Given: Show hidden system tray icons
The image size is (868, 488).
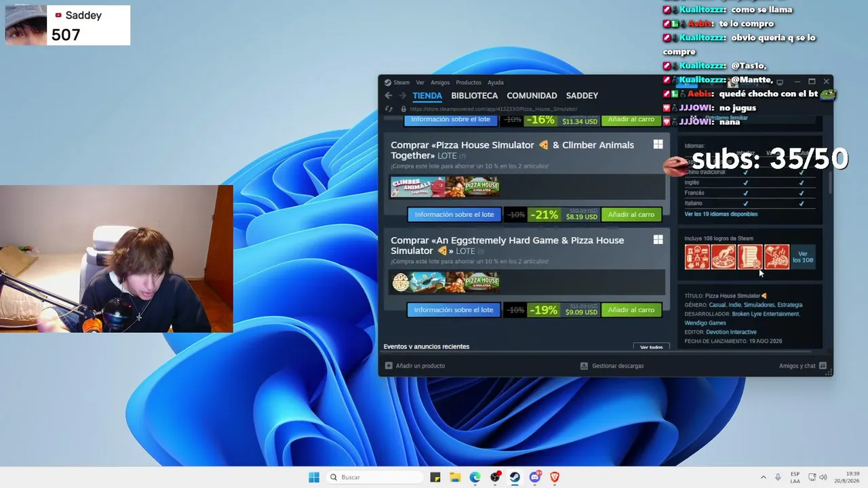Looking at the screenshot, I should [x=763, y=477].
